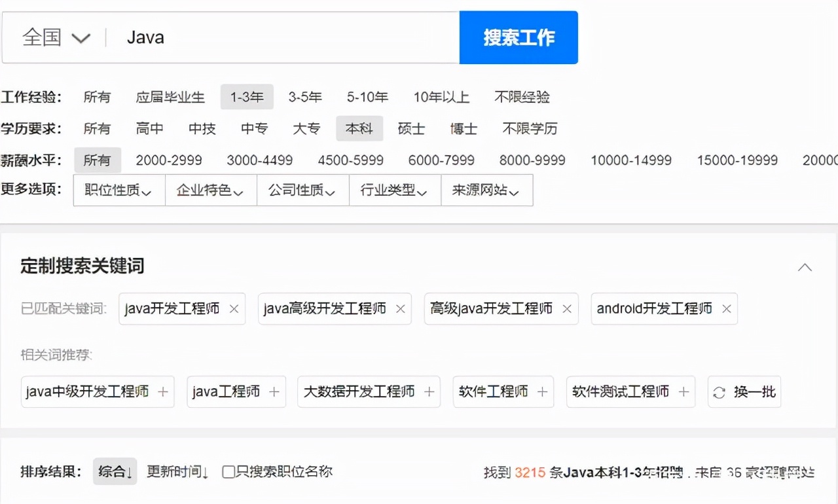Expand the 来源网站 dropdown

[x=487, y=190]
